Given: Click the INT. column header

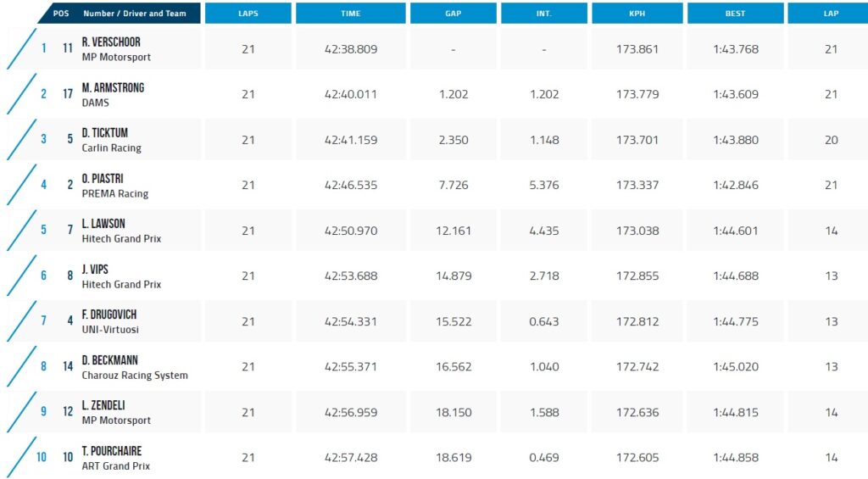Looking at the screenshot, I should coord(543,14).
